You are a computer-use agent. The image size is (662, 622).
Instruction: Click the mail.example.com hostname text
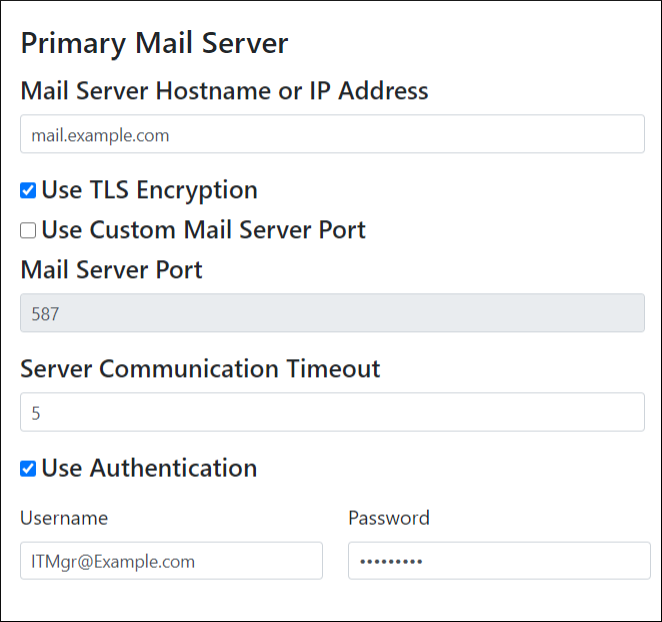click(100, 135)
